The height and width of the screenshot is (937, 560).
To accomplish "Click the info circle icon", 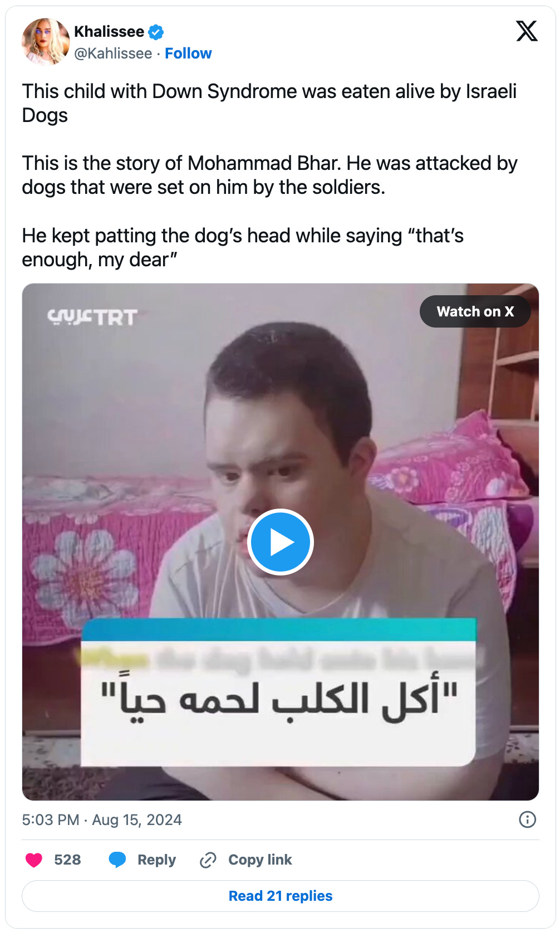I will point(527,819).
